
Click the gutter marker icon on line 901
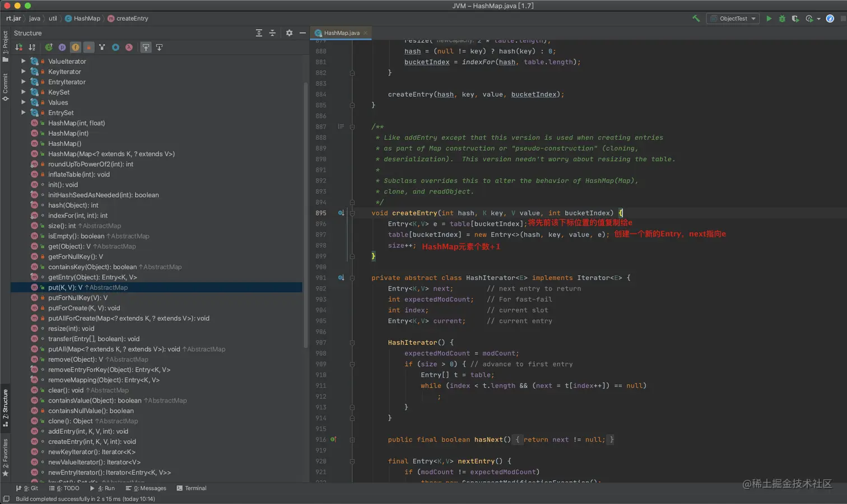pyautogui.click(x=341, y=278)
